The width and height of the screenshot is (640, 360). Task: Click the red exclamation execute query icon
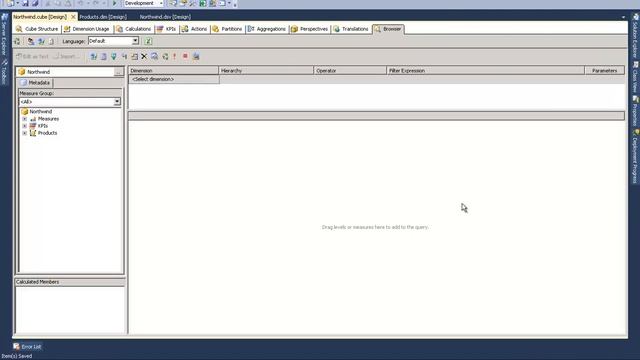pos(175,56)
